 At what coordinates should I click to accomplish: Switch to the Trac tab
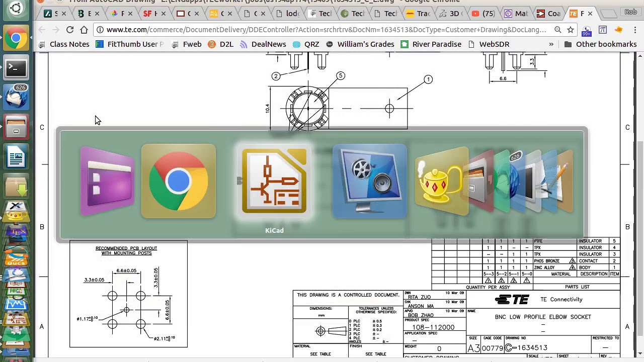tap(419, 14)
